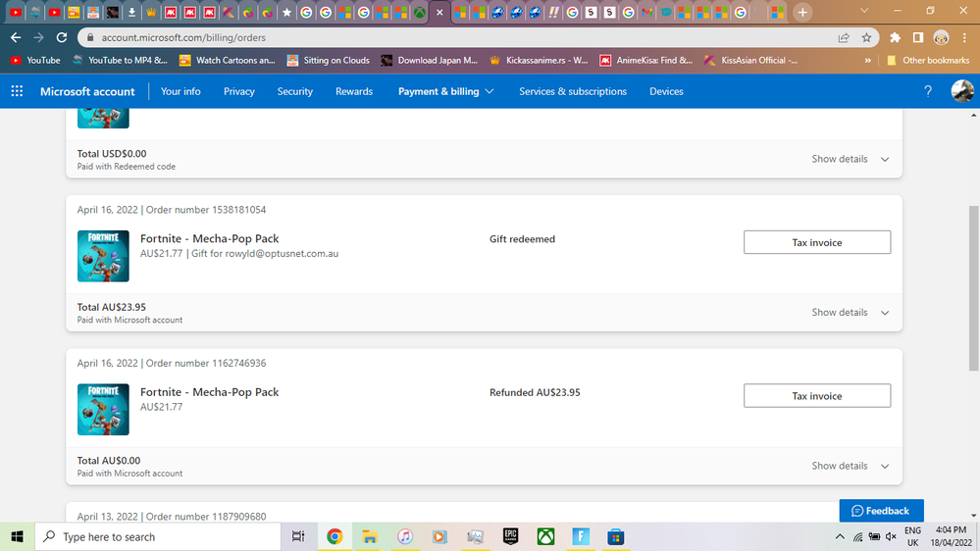Open Task View on the taskbar
Viewport: 980px width, 551px height.
point(298,536)
